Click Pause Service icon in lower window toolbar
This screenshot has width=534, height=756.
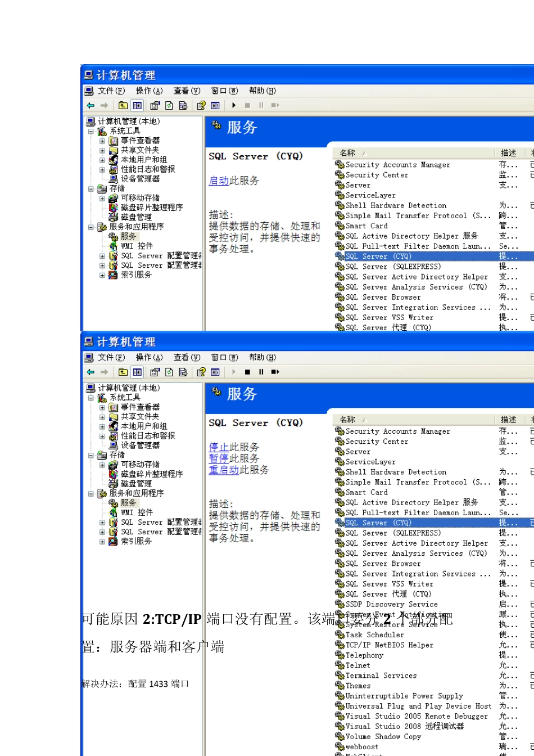click(261, 372)
